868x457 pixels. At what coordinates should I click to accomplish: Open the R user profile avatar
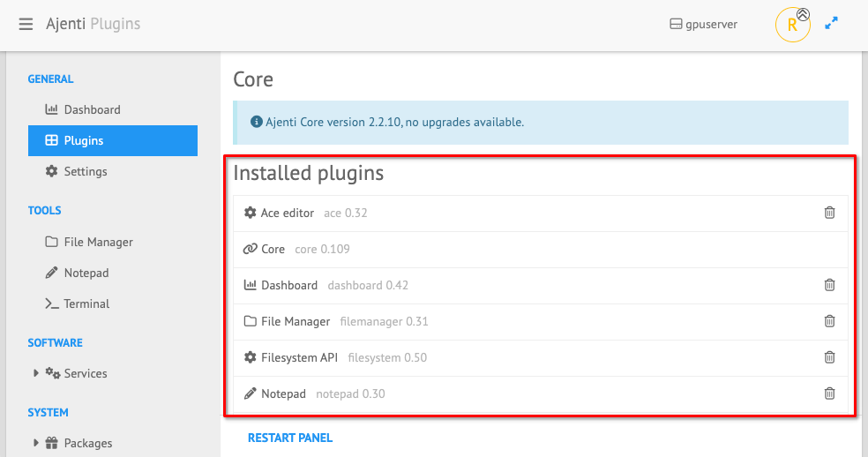coord(792,25)
